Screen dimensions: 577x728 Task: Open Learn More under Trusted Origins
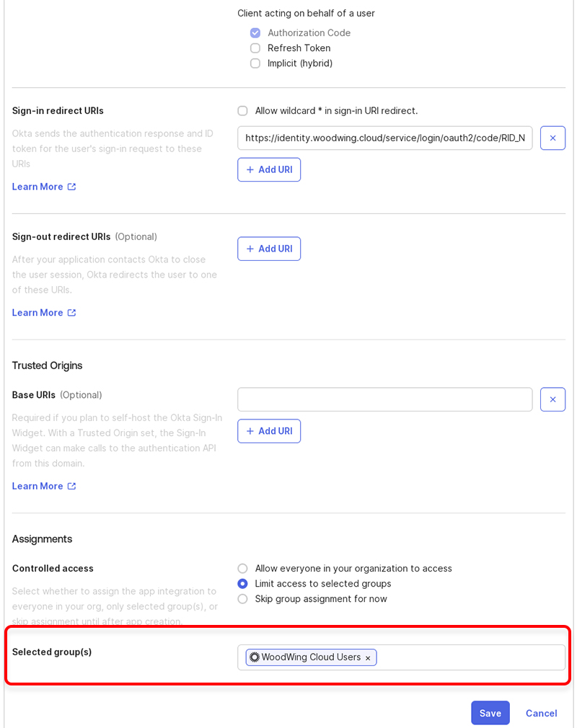(44, 486)
